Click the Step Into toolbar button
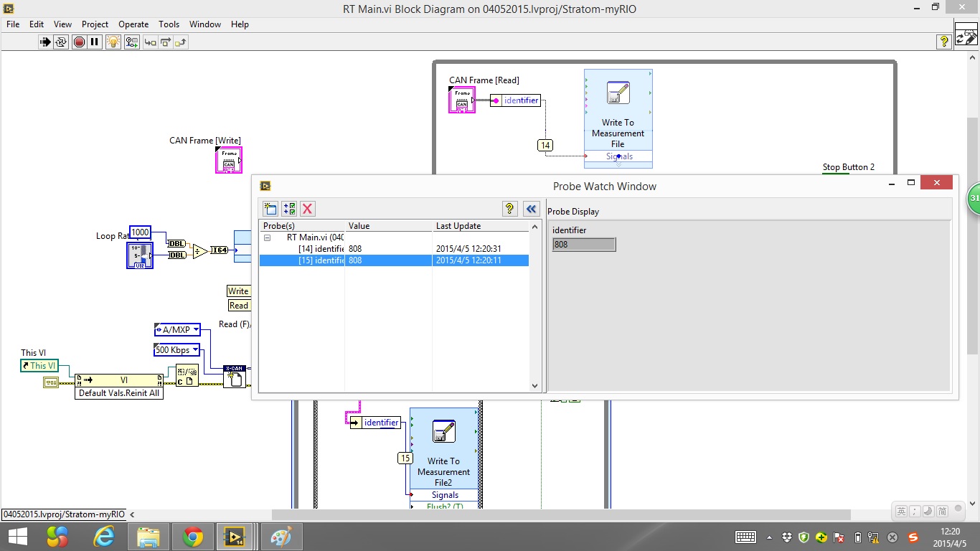Image resolution: width=980 pixels, height=551 pixels. click(151, 42)
